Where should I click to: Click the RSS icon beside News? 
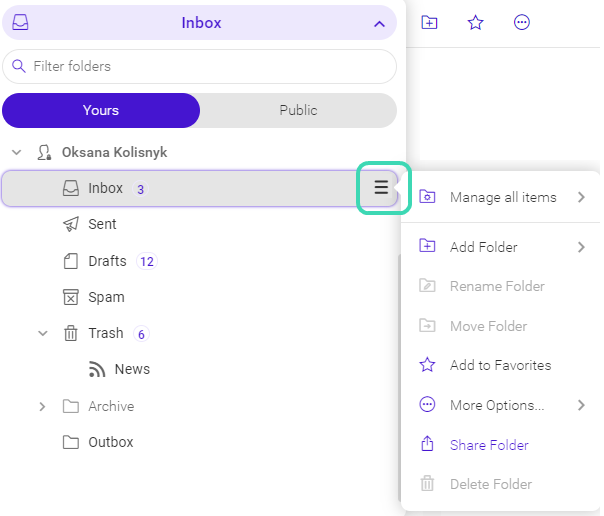pyautogui.click(x=97, y=369)
